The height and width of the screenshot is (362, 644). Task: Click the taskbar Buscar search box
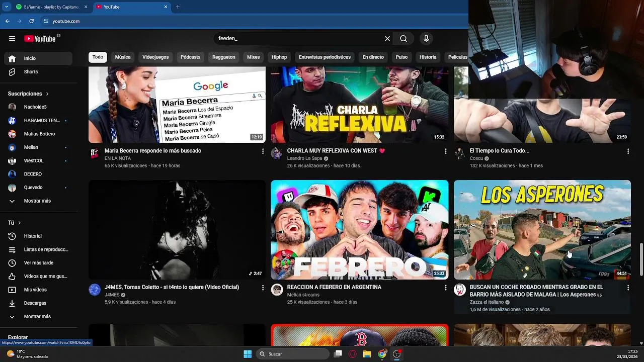click(x=293, y=354)
